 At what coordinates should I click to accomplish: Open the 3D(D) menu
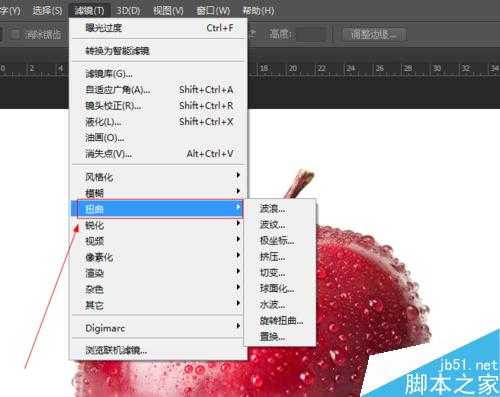point(128,11)
